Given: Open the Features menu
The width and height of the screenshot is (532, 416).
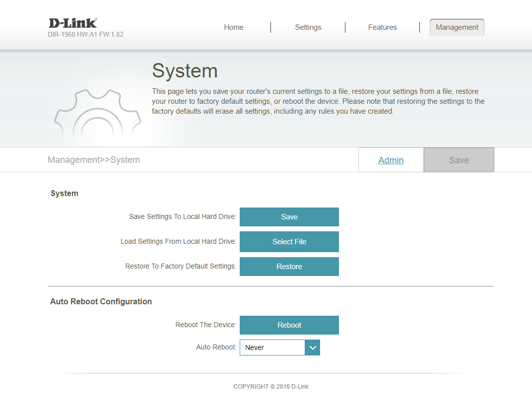Looking at the screenshot, I should 382,27.
